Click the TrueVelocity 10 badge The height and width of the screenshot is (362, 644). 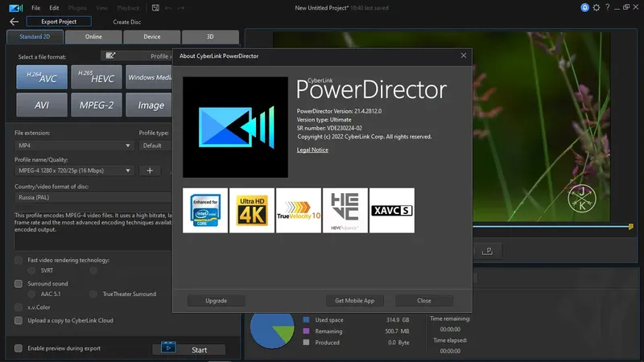299,211
